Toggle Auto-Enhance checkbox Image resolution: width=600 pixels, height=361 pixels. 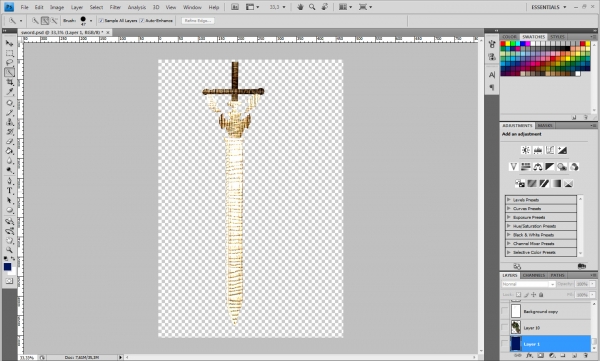tap(142, 21)
